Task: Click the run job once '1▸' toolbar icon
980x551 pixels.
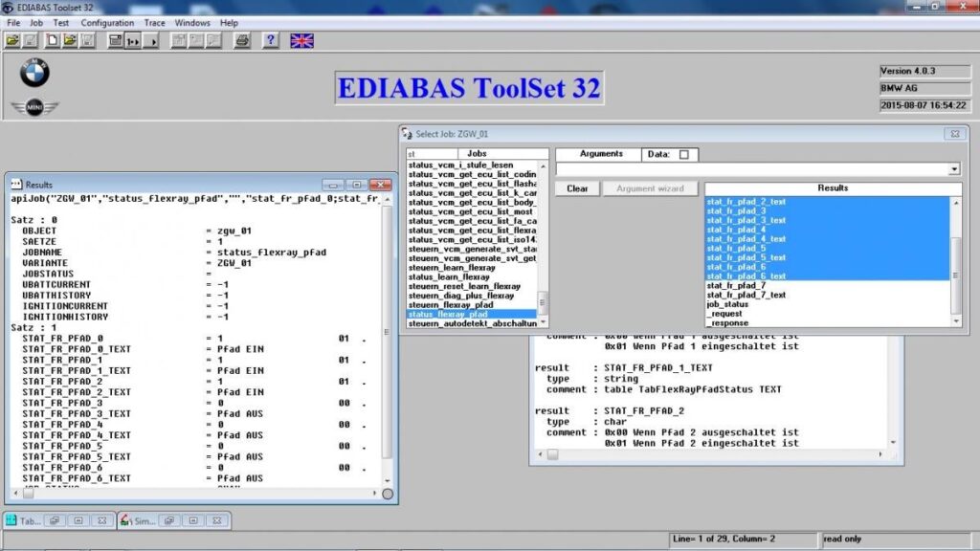Action: pyautogui.click(x=133, y=41)
